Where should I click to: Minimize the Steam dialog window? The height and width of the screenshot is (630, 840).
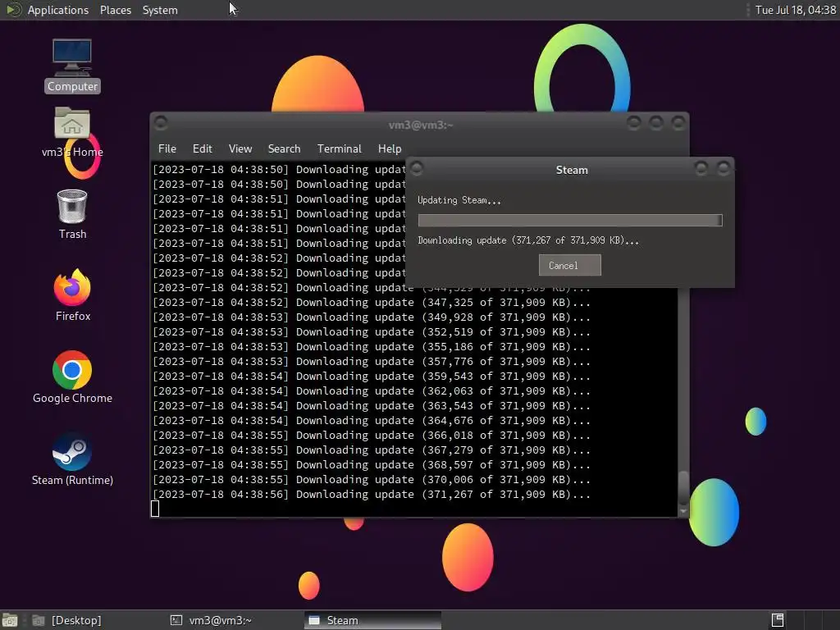701,169
